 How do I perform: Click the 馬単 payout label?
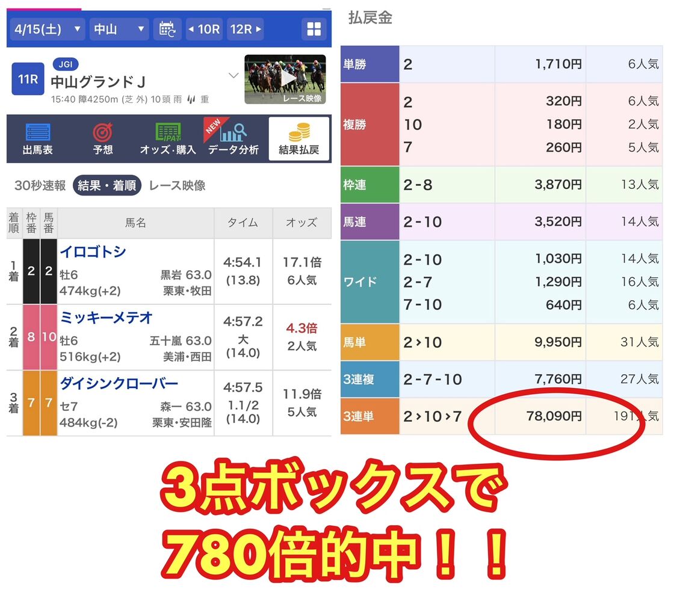tap(369, 342)
